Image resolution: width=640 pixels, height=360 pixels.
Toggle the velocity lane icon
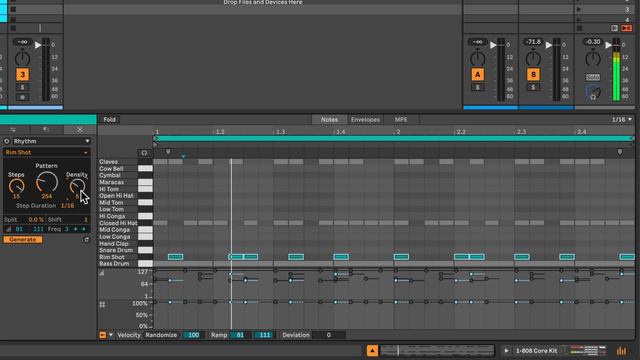pyautogui.click(x=102, y=273)
